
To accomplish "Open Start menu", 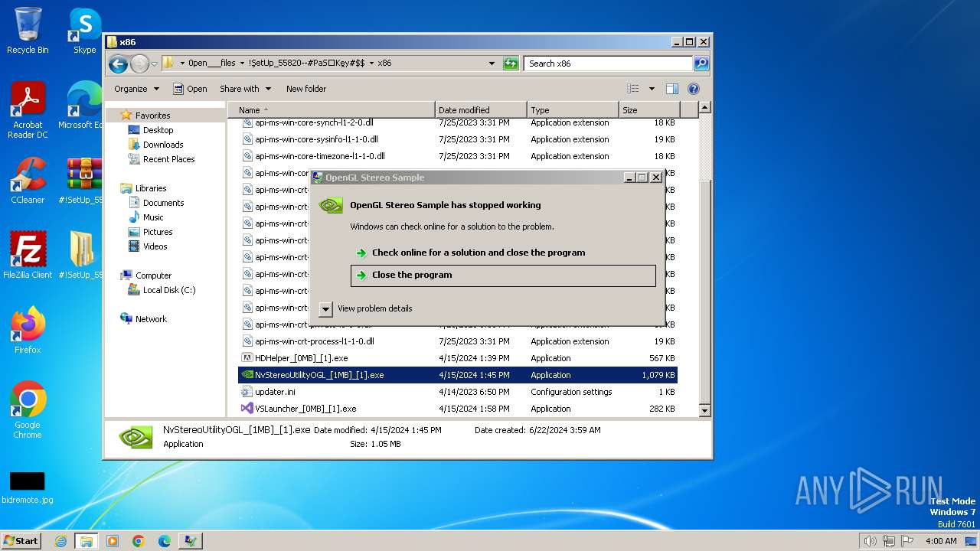I will (x=21, y=540).
